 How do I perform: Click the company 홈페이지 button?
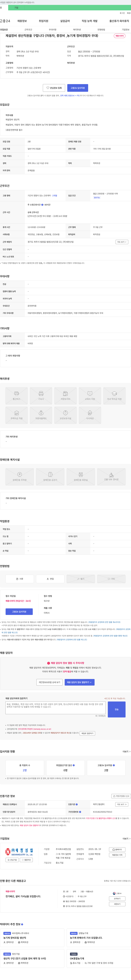tap(117, 850)
